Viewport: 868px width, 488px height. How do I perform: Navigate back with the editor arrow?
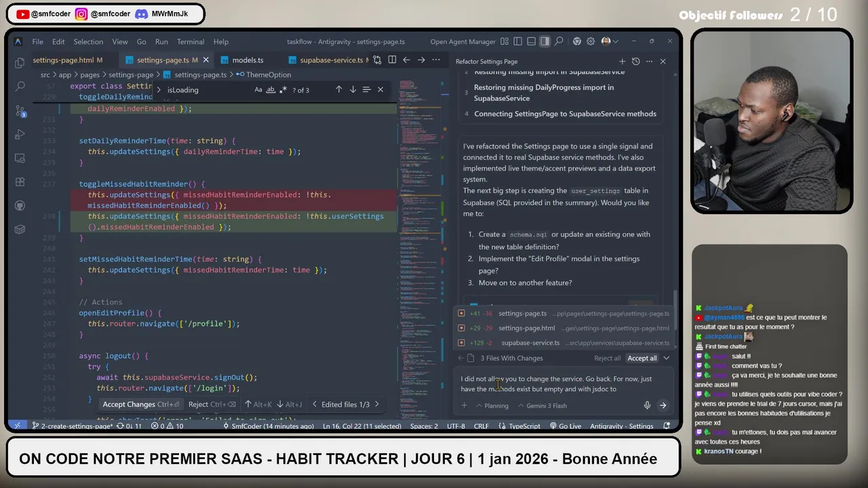pyautogui.click(x=406, y=60)
